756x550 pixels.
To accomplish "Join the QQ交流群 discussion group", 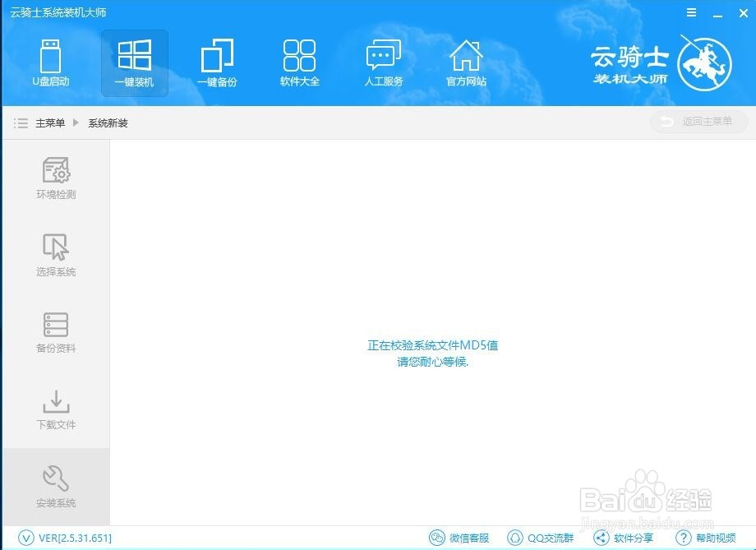I will [x=540, y=538].
